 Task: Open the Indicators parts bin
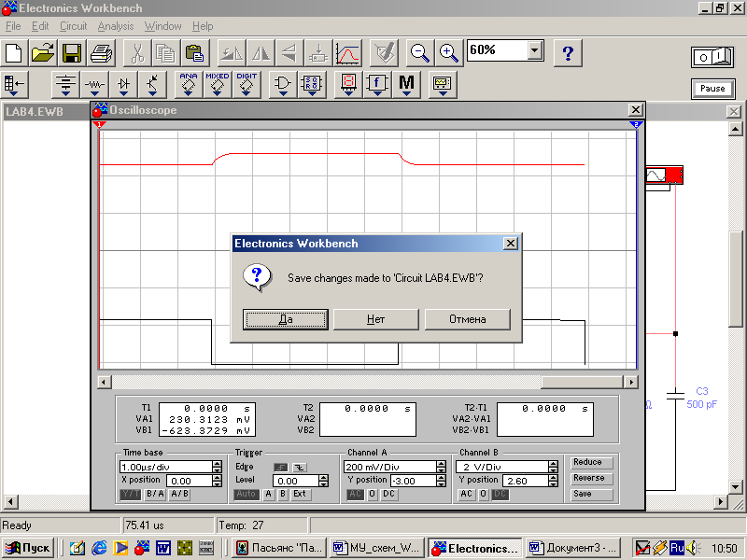coord(348,85)
